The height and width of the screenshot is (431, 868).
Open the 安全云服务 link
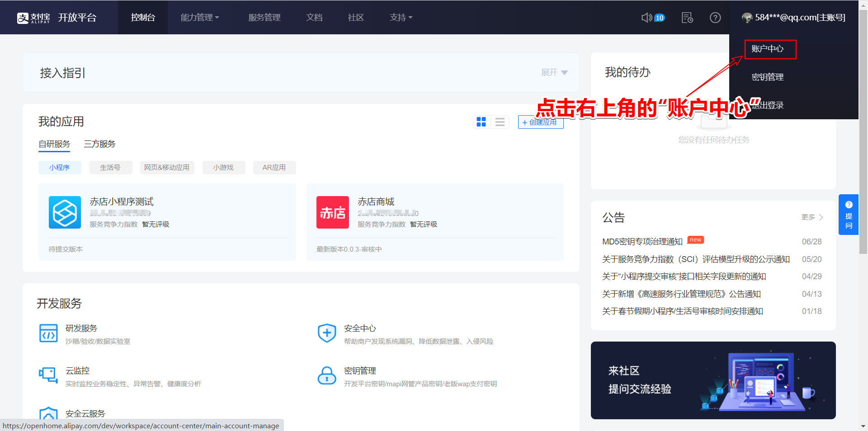pyautogui.click(x=85, y=413)
